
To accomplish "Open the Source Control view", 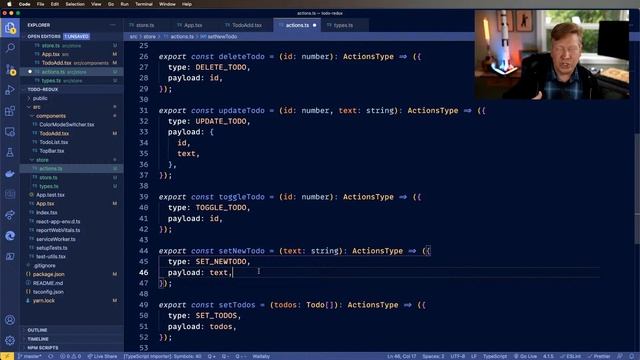I will point(10,69).
